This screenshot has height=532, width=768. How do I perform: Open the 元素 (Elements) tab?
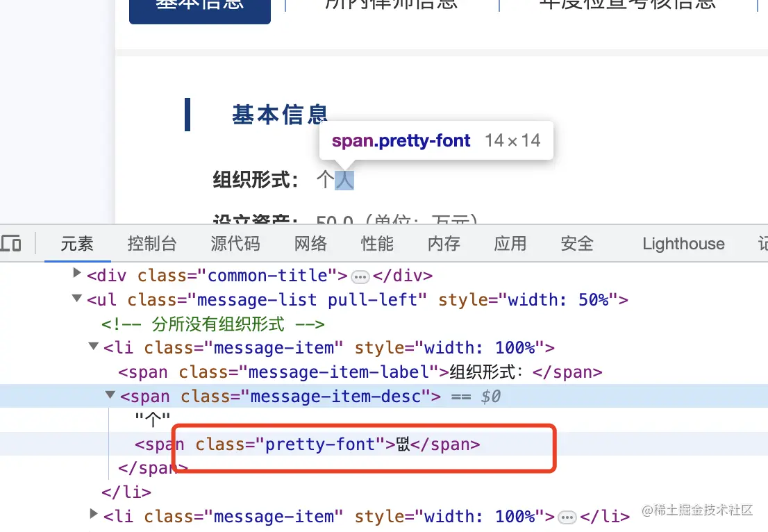(x=77, y=244)
